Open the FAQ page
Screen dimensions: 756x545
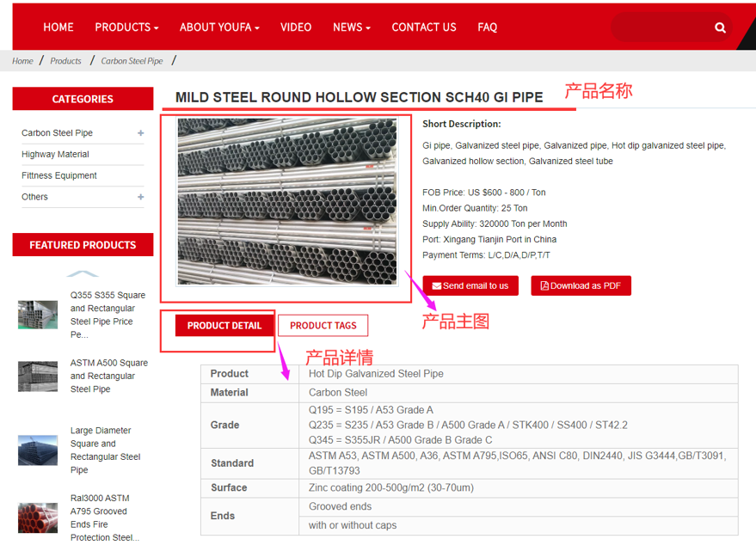(x=488, y=28)
